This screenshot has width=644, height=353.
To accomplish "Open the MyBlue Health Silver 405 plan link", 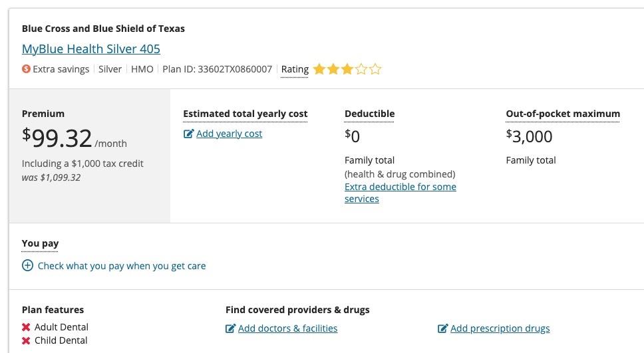I will (90, 49).
